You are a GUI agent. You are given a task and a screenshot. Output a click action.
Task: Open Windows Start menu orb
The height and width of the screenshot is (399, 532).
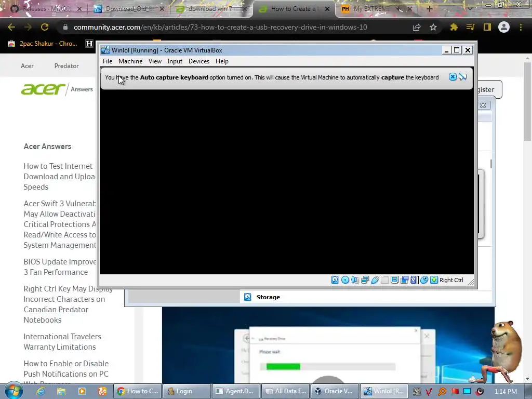click(x=14, y=391)
